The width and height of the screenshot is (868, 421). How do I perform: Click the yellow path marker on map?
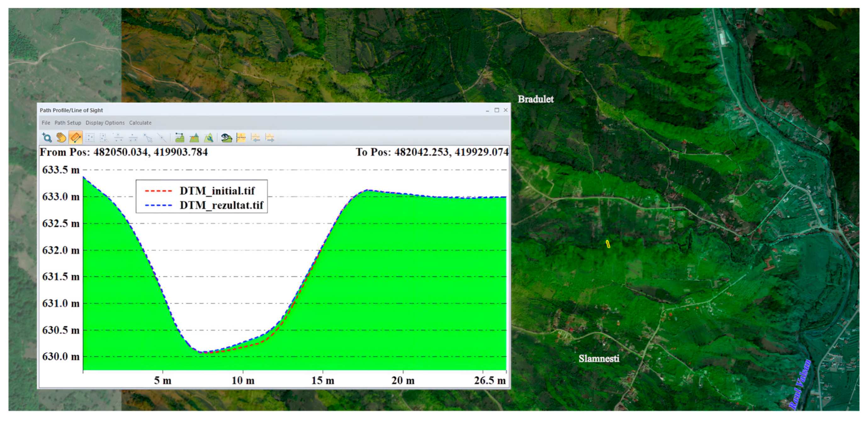click(608, 244)
